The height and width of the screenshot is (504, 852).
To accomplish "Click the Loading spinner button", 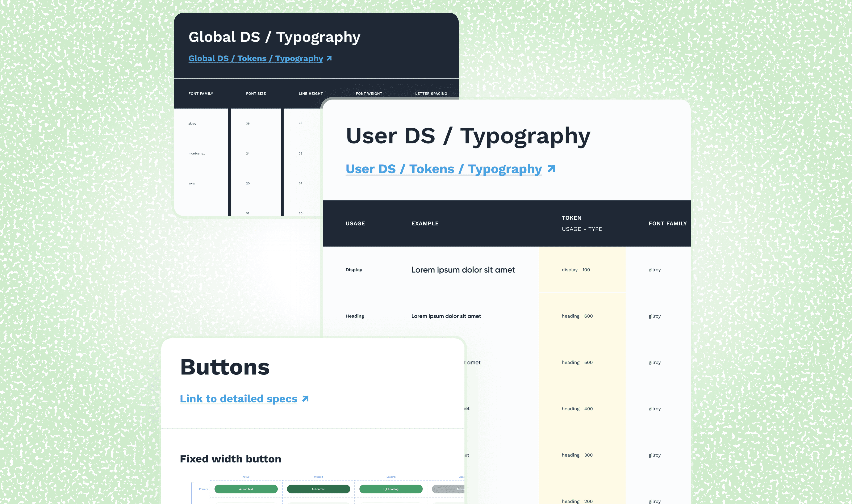I will click(x=391, y=489).
